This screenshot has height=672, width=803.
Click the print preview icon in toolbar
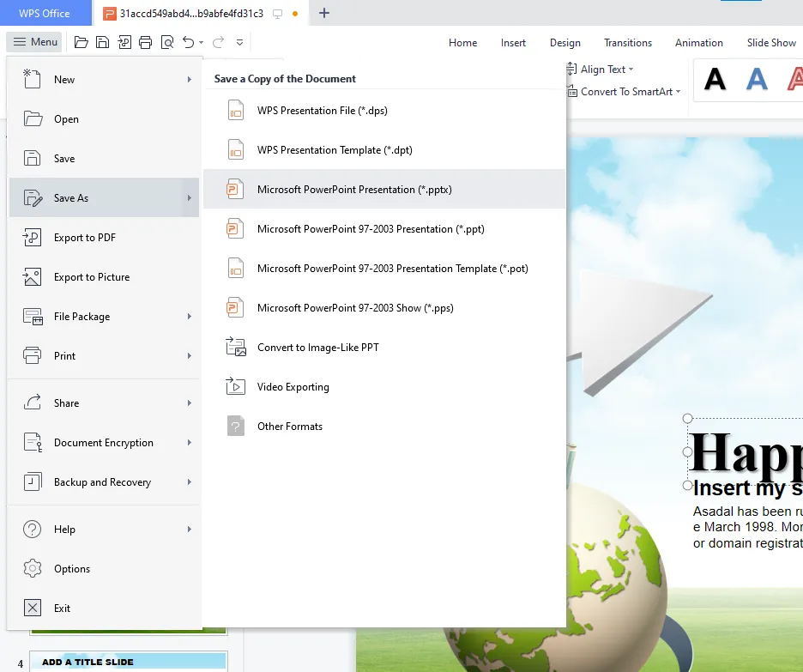(166, 42)
